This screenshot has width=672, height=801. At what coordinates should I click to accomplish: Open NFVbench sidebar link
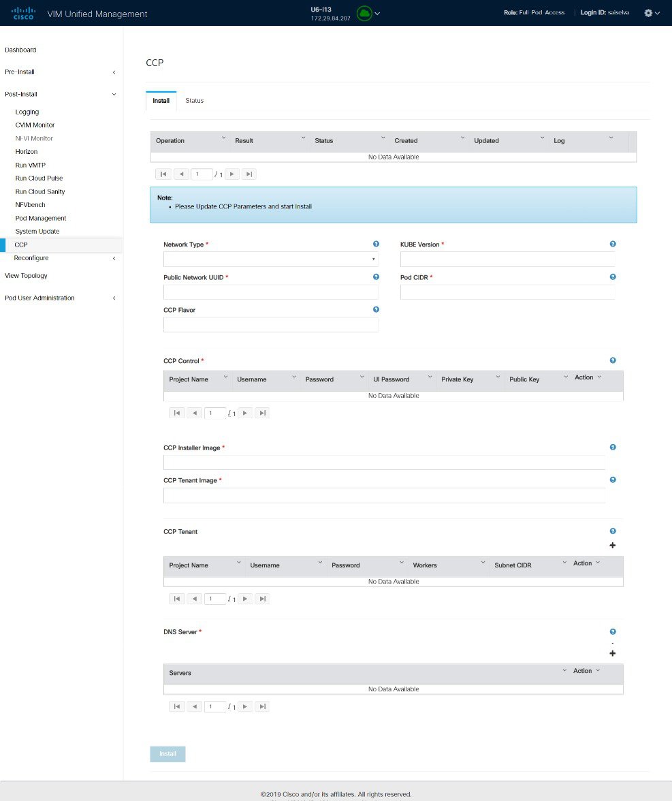30,205
